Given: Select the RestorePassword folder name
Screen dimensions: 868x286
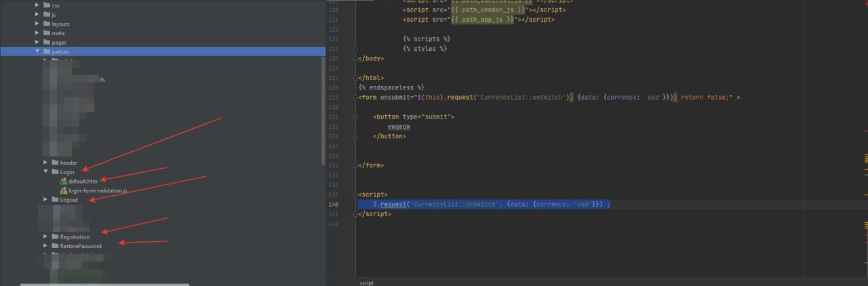Looking at the screenshot, I should click(81, 246).
